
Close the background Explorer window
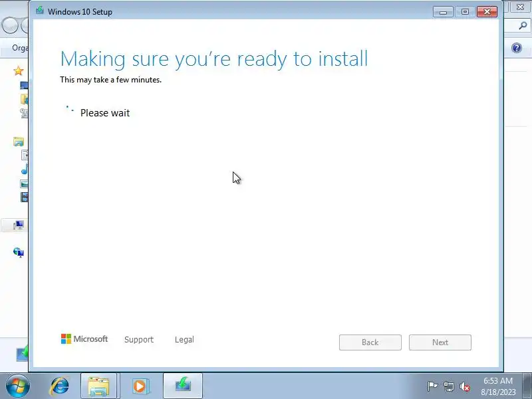520,7
